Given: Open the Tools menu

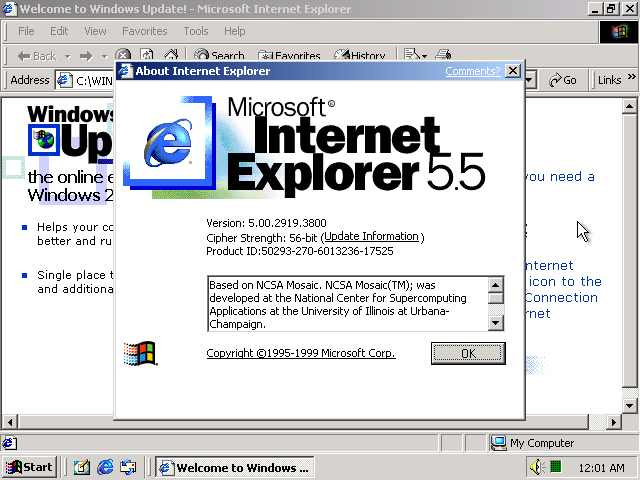Looking at the screenshot, I should [196, 31].
